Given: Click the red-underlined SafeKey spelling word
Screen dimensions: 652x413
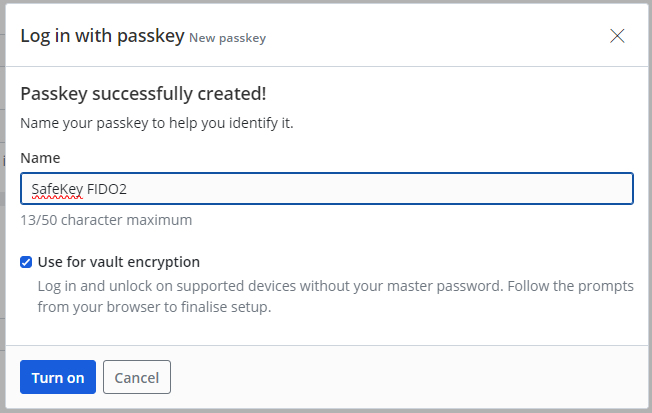Looking at the screenshot, I should click(57, 188).
